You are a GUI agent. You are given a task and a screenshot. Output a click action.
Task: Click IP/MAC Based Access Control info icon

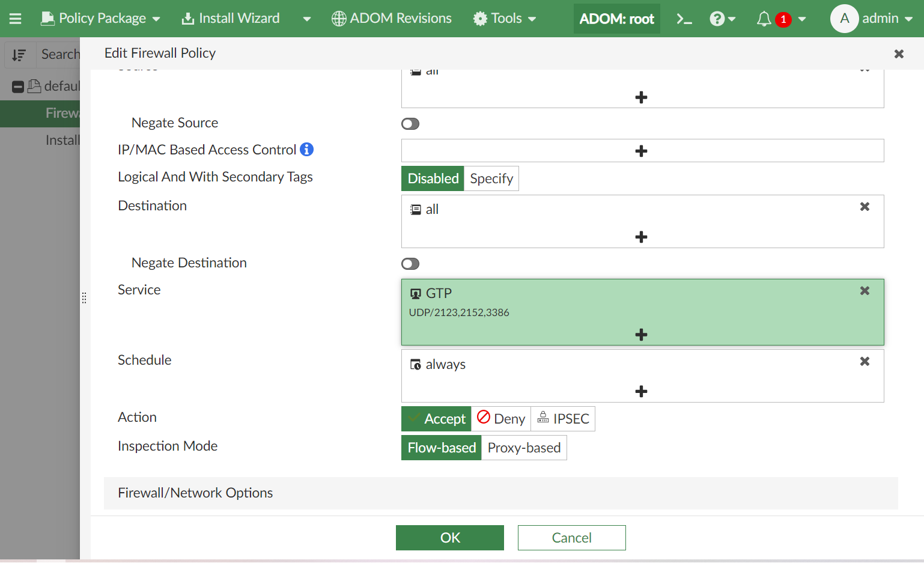click(306, 150)
